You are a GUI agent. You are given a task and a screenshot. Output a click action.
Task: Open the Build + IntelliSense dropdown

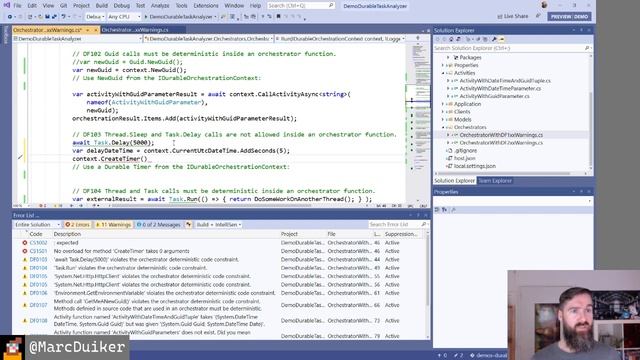[x=218, y=224]
